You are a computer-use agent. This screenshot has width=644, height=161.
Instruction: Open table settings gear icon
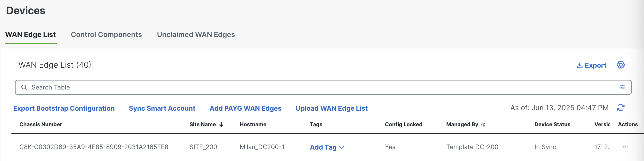click(620, 65)
